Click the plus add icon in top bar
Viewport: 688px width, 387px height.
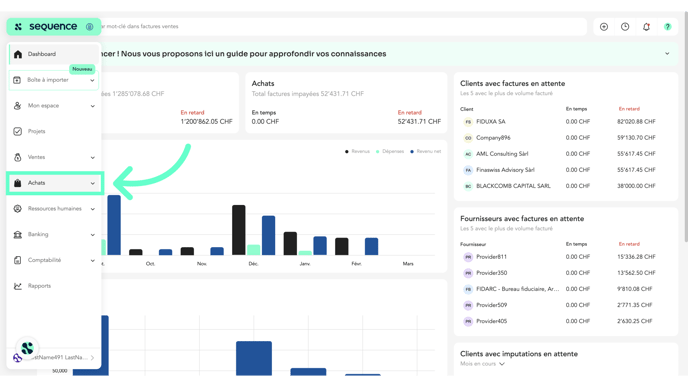pos(604,27)
